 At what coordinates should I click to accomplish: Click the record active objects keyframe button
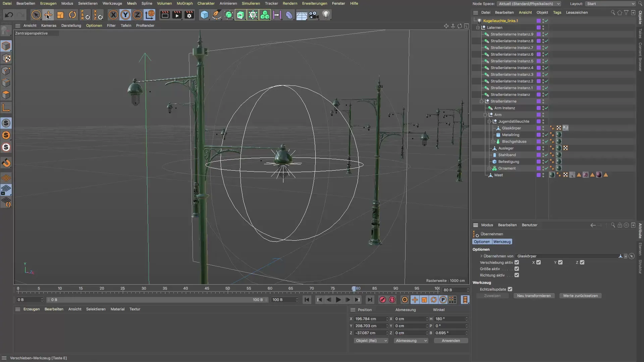[x=382, y=300]
